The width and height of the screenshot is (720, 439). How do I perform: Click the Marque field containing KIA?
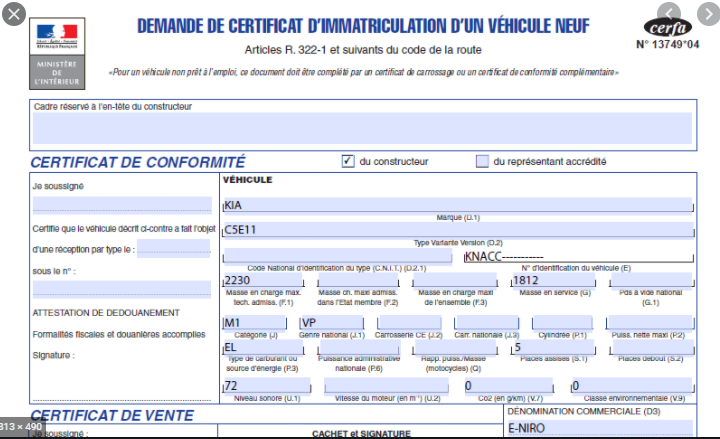458,205
